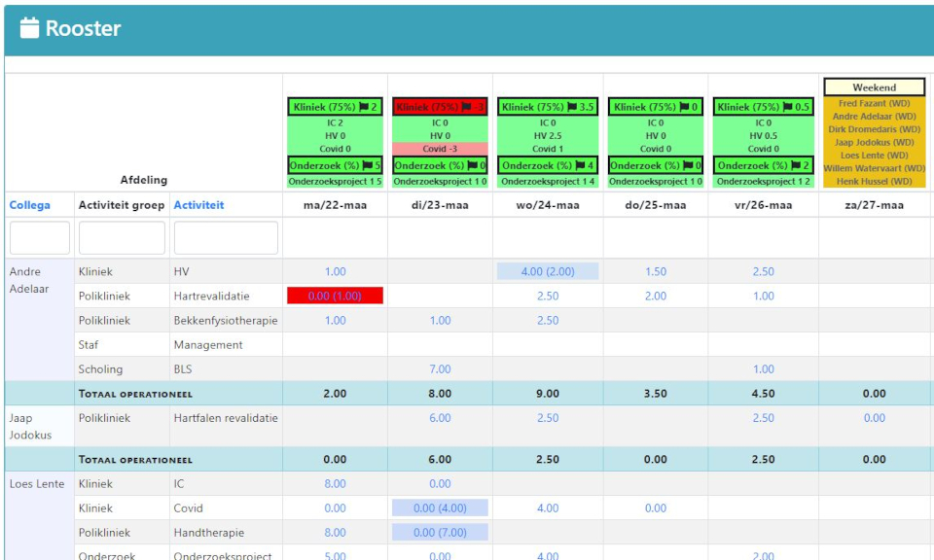The height and width of the screenshot is (560, 934).
Task: Click the Kliniek flag icon for Monday
Action: tap(364, 107)
